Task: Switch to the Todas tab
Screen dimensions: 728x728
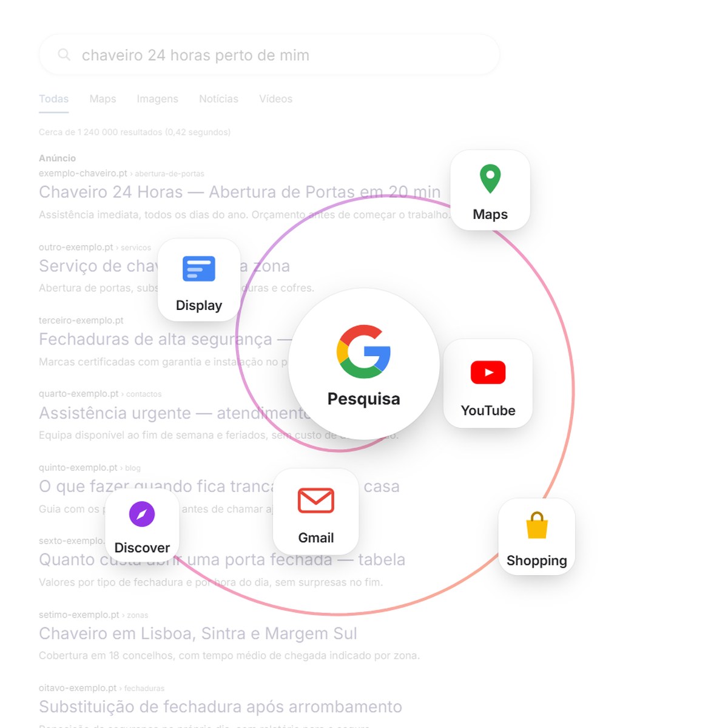Action: (54, 99)
